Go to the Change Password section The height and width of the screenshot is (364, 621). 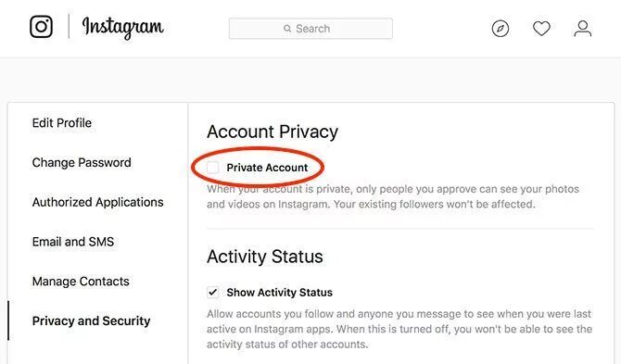82,163
